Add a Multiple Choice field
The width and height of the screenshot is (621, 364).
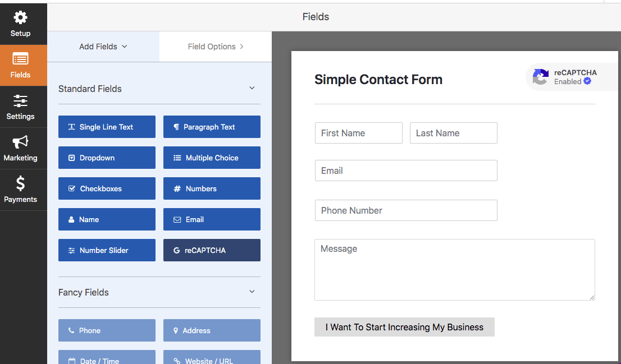tap(212, 158)
